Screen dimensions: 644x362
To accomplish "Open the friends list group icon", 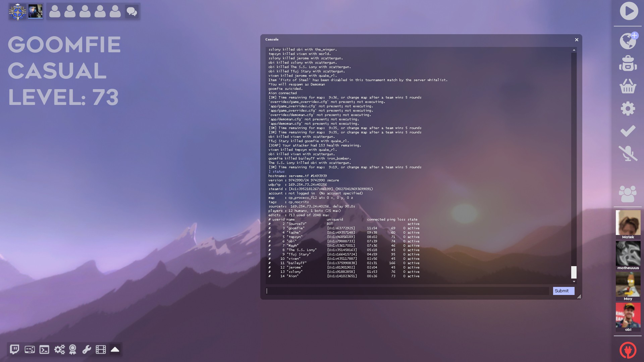I will [x=628, y=194].
